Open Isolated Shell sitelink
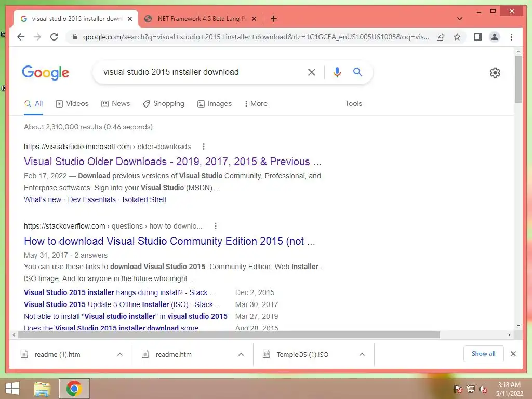 tap(144, 199)
